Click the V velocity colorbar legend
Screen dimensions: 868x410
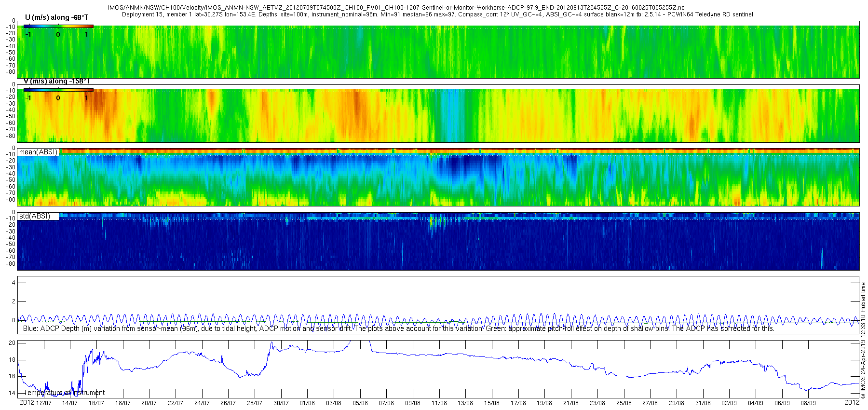pos(58,90)
